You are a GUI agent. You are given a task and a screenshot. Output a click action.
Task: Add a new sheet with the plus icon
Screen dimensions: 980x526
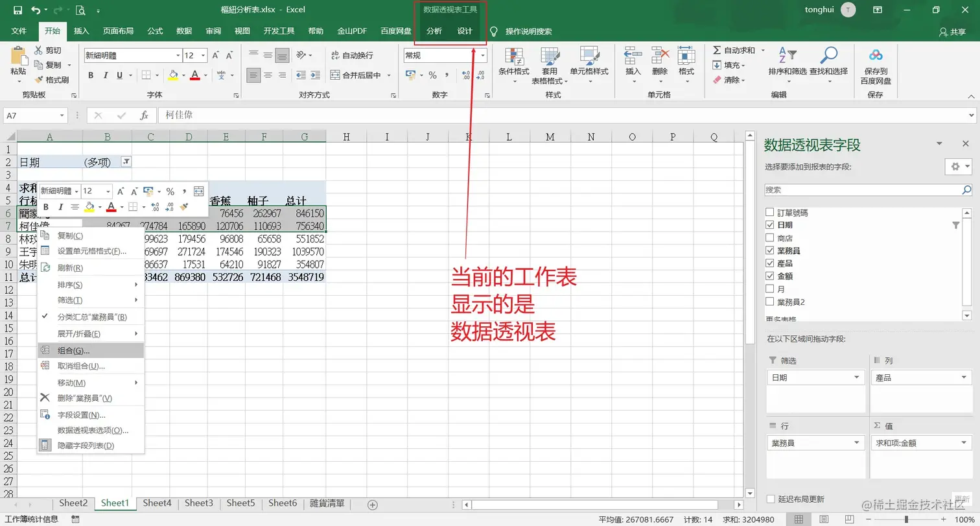click(372, 504)
